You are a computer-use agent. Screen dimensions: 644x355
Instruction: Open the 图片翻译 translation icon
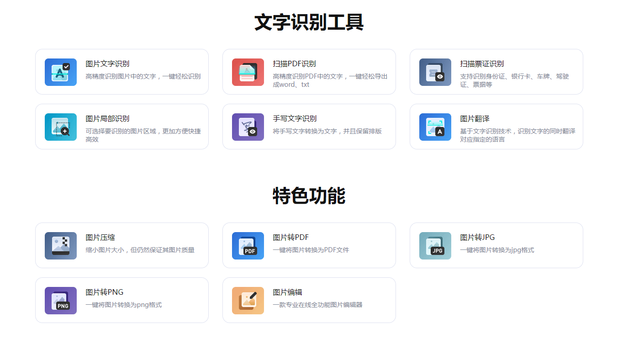point(435,127)
